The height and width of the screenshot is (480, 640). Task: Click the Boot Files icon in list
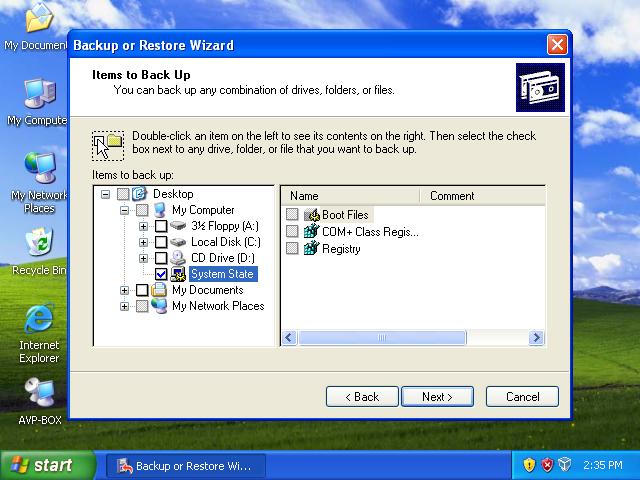coord(312,215)
